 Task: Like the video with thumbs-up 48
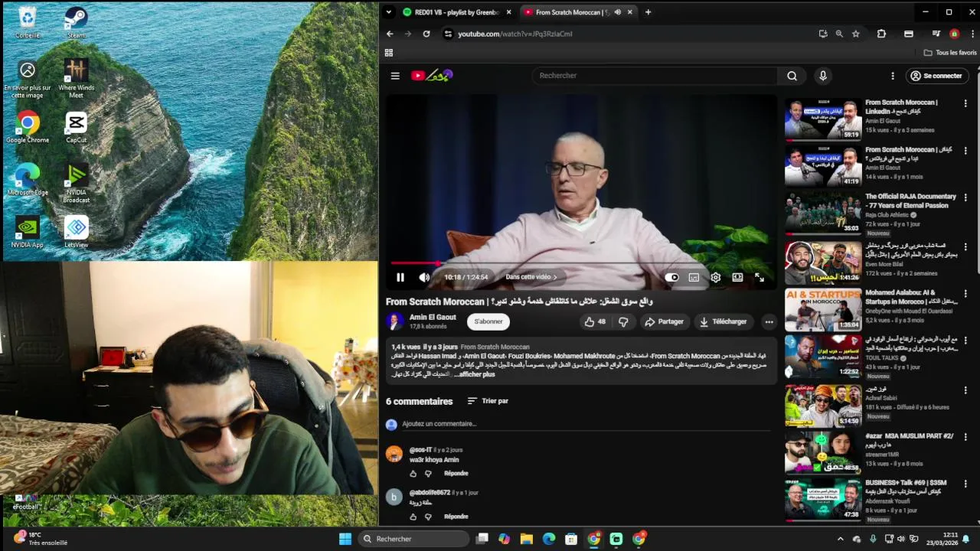pyautogui.click(x=595, y=321)
